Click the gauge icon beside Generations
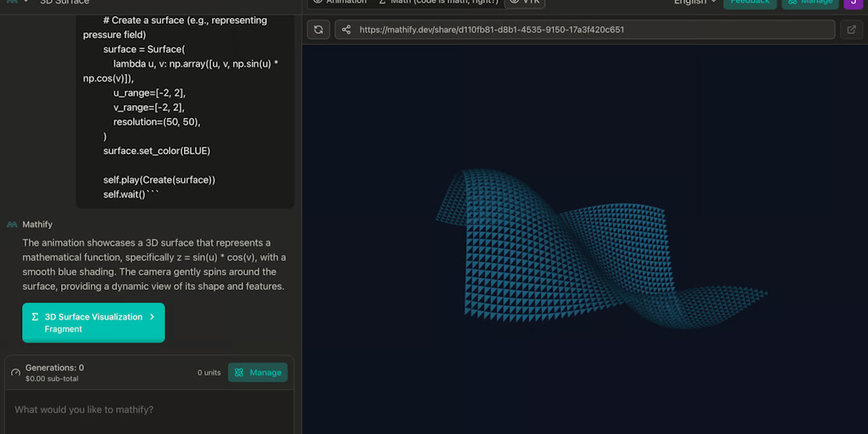868x434 pixels. pos(15,373)
